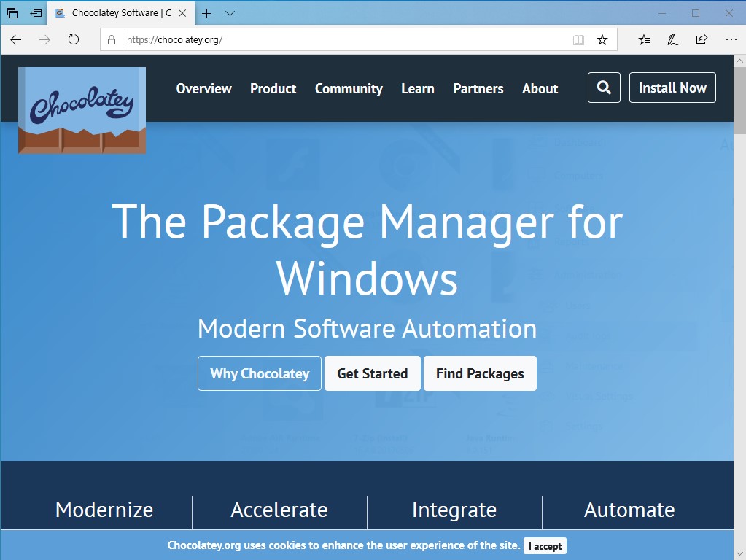Close the Chocolatey Software tab
This screenshot has height=560, width=746.
[x=182, y=13]
